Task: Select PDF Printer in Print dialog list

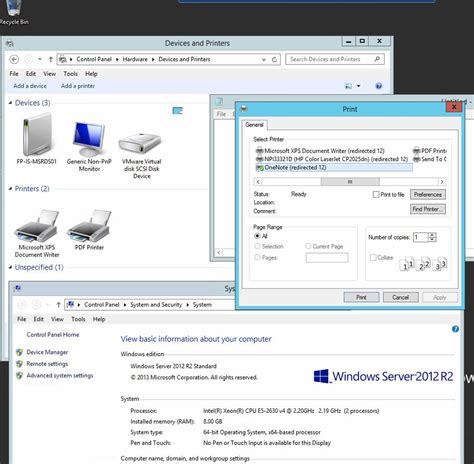Action: pos(430,151)
